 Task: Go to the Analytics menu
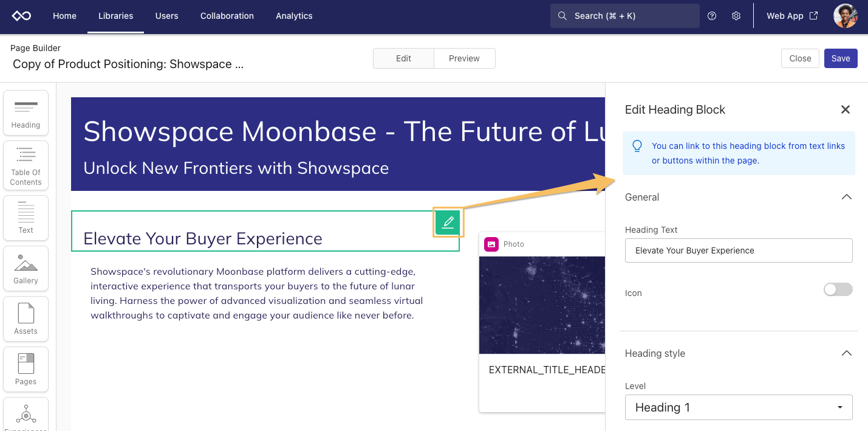click(294, 16)
